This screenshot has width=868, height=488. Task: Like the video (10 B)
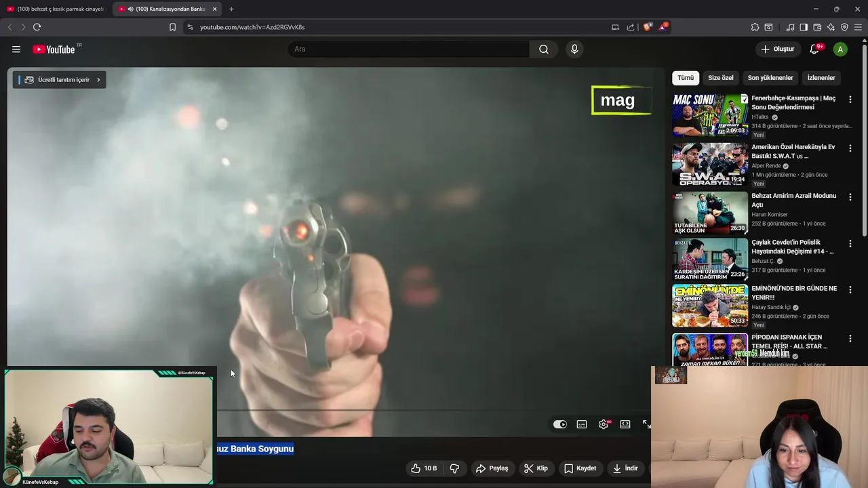click(x=424, y=468)
